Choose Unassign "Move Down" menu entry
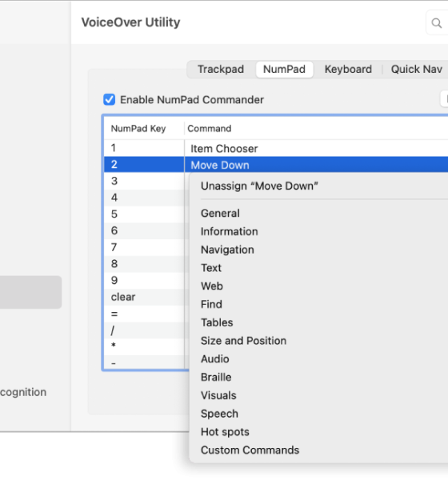This screenshot has height=480, width=448. (x=259, y=186)
